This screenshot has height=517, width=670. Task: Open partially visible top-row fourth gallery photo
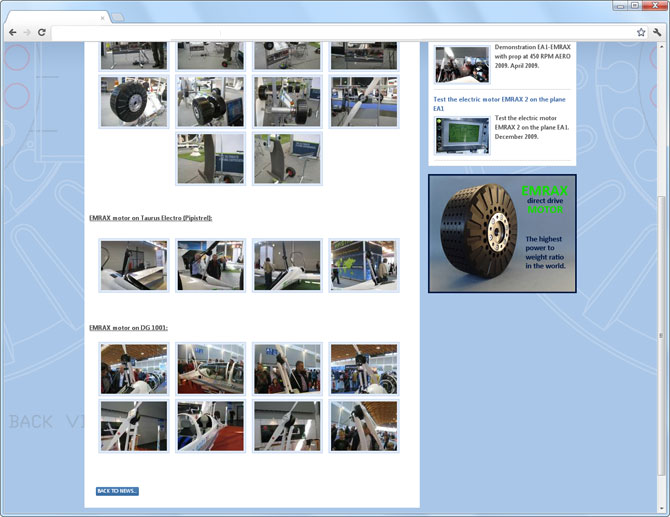point(364,56)
